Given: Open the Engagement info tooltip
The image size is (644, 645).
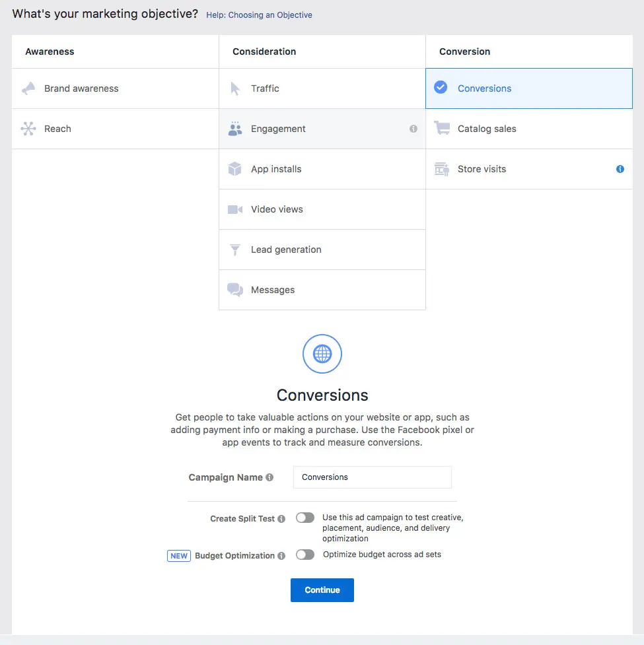Looking at the screenshot, I should (x=413, y=129).
